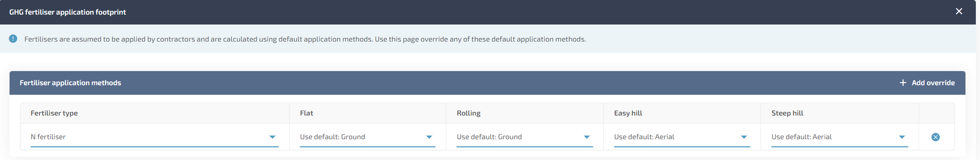Viewport: 980px width, 160px height.
Task: Select the N fertiliser field
Action: click(x=155, y=137)
